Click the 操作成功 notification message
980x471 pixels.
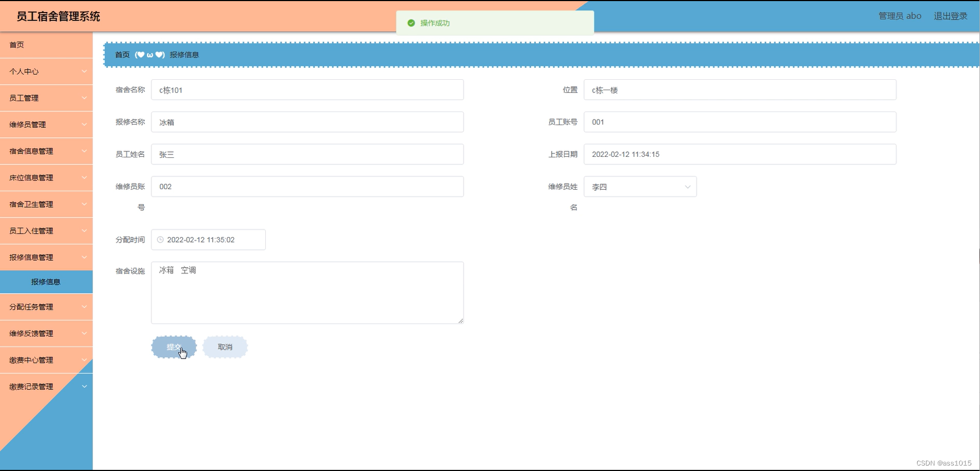click(435, 23)
